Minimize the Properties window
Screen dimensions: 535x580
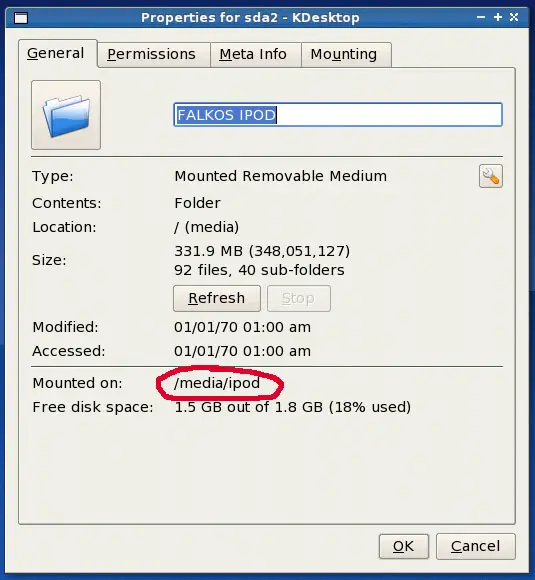coord(481,17)
